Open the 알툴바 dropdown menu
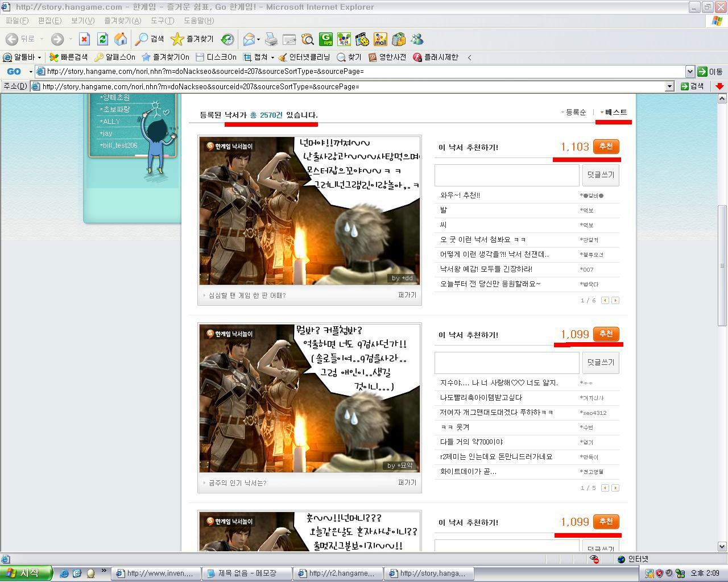 (x=39, y=57)
